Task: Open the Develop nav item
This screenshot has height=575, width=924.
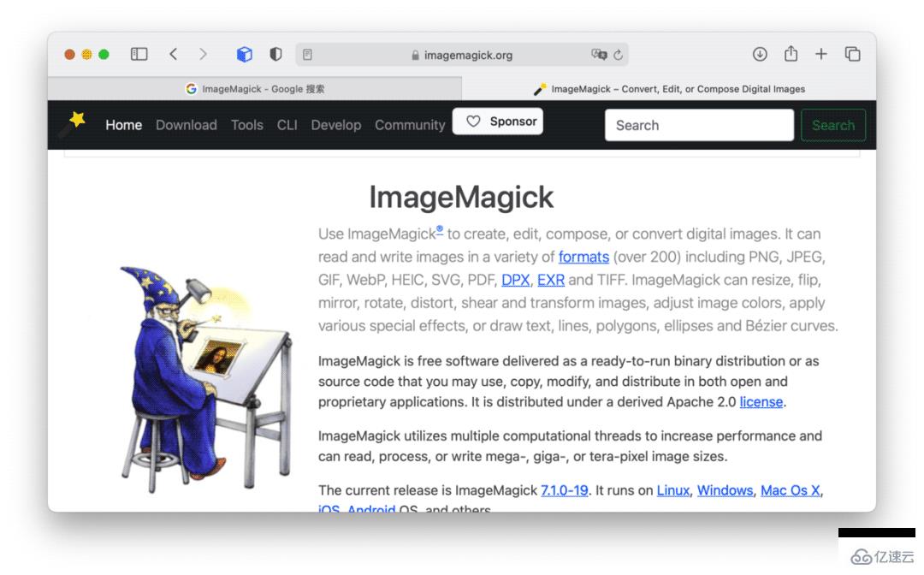Action: [336, 125]
